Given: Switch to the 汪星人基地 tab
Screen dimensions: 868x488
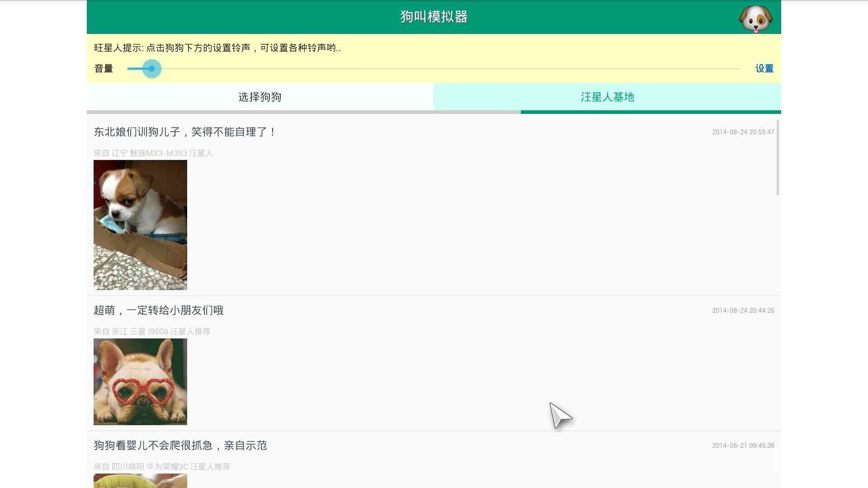Looking at the screenshot, I should click(608, 97).
